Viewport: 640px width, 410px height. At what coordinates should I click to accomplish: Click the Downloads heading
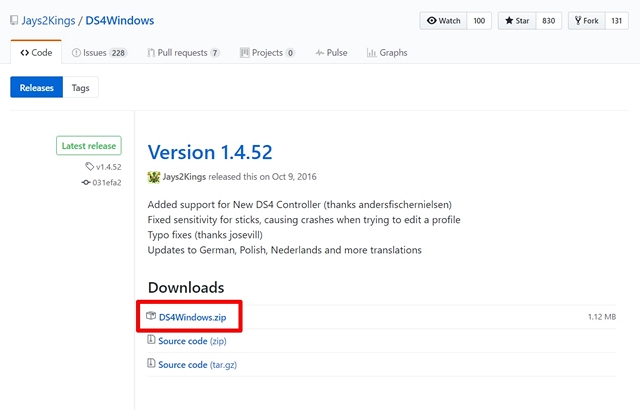(186, 288)
